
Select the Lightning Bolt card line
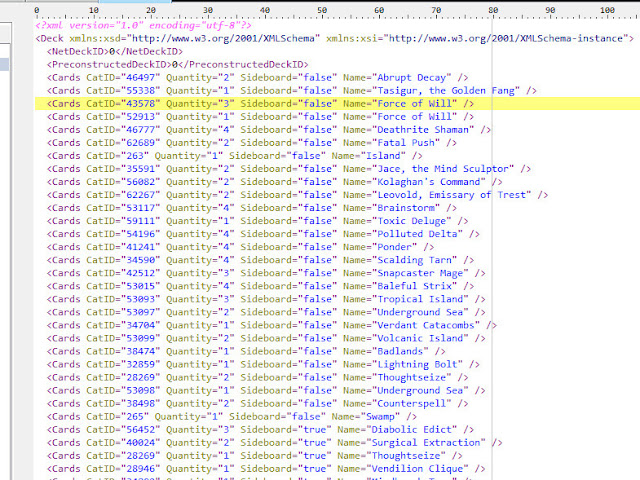[263, 365]
